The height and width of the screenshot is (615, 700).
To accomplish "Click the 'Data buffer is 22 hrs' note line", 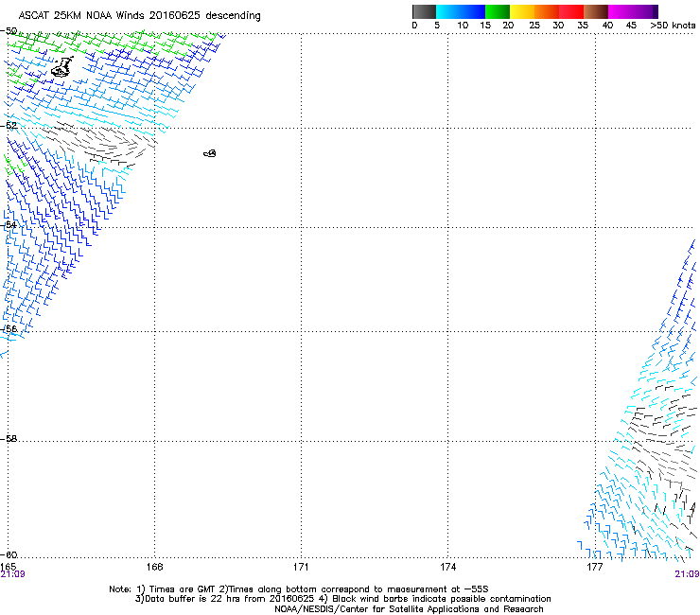I will pyautogui.click(x=342, y=599).
